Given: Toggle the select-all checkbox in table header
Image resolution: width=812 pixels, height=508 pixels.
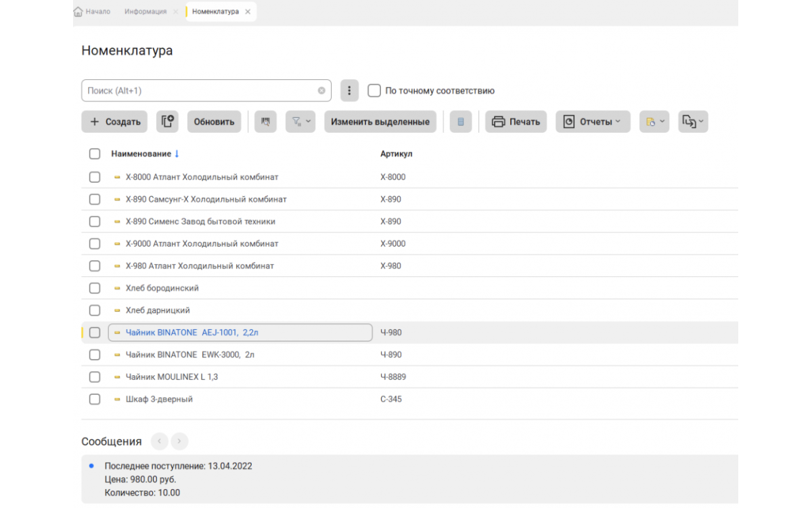Looking at the screenshot, I should pyautogui.click(x=95, y=154).
